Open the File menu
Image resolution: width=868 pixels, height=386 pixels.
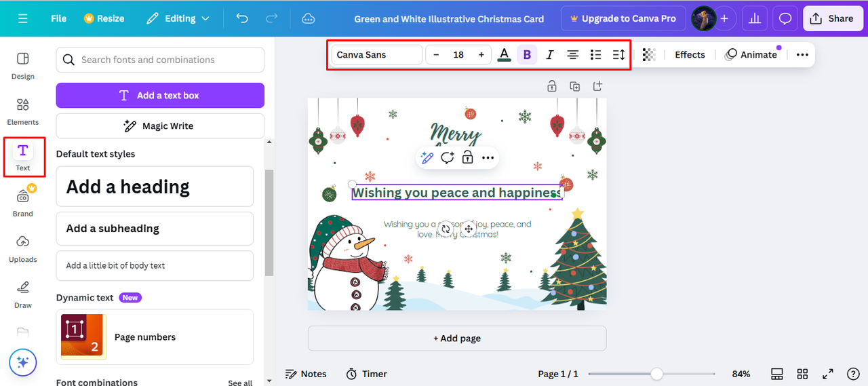(x=59, y=18)
